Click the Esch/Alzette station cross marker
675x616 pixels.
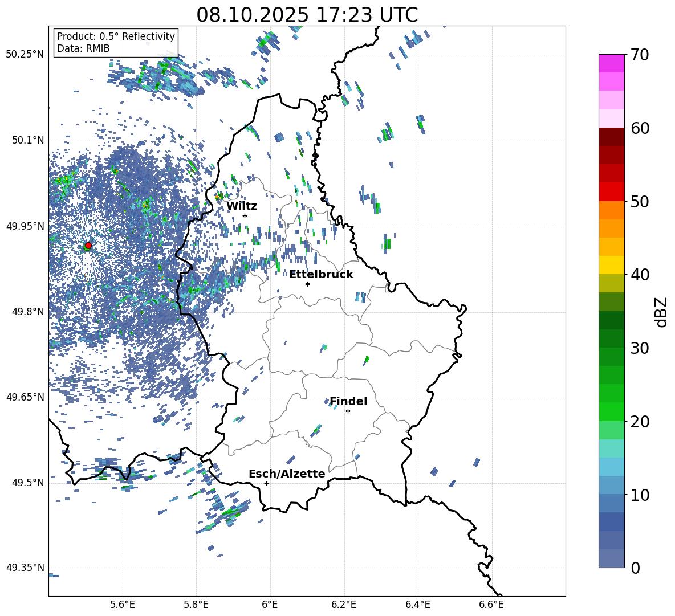click(266, 483)
